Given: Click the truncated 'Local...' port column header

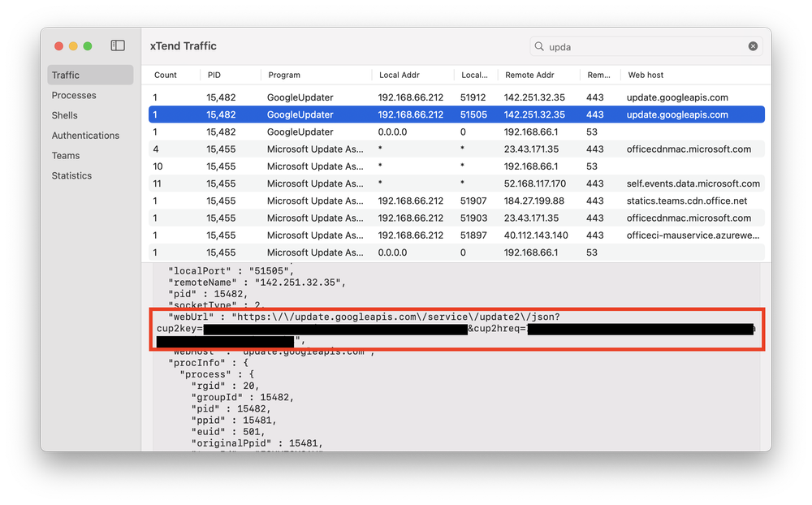Looking at the screenshot, I should click(474, 75).
